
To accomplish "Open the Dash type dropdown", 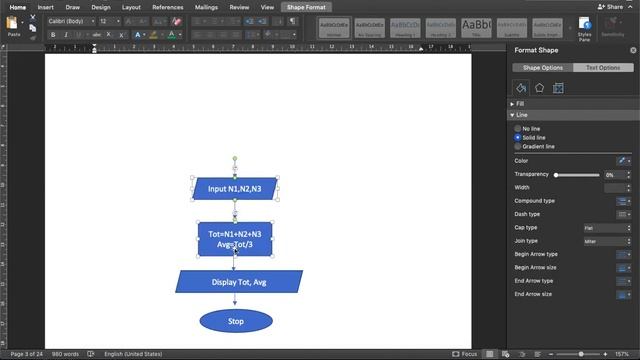I will tap(624, 214).
